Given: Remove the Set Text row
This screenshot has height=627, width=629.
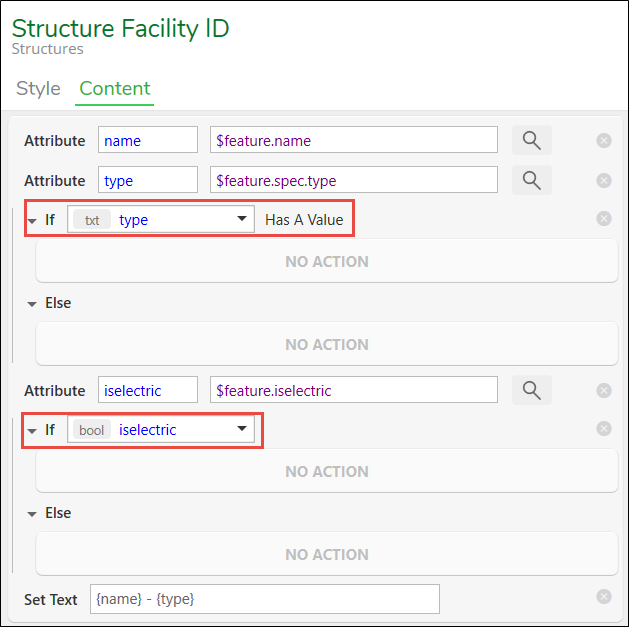Looking at the screenshot, I should tap(604, 597).
